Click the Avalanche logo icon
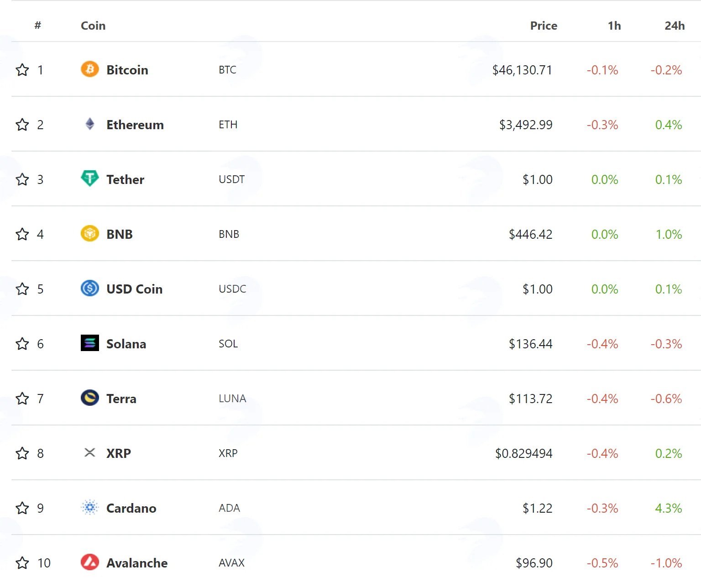This screenshot has height=588, width=701. [x=90, y=562]
